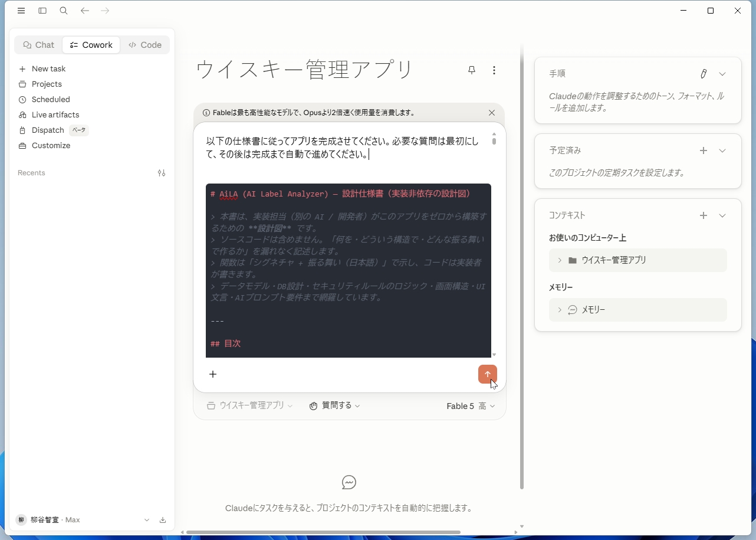The image size is (756, 540).
Task: Click the composer's vertical scrollbar thumb
Action: pos(494,140)
